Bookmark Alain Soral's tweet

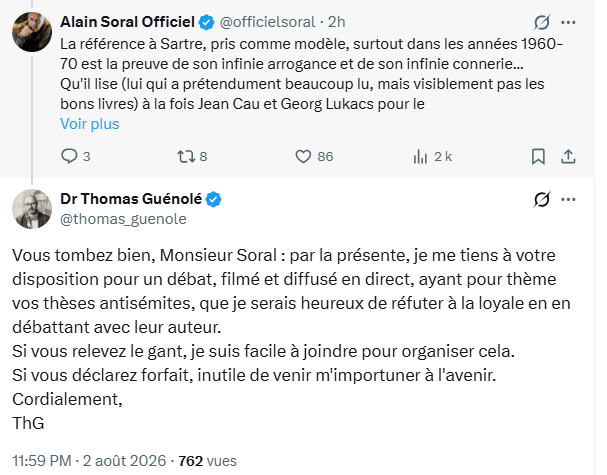[538, 156]
